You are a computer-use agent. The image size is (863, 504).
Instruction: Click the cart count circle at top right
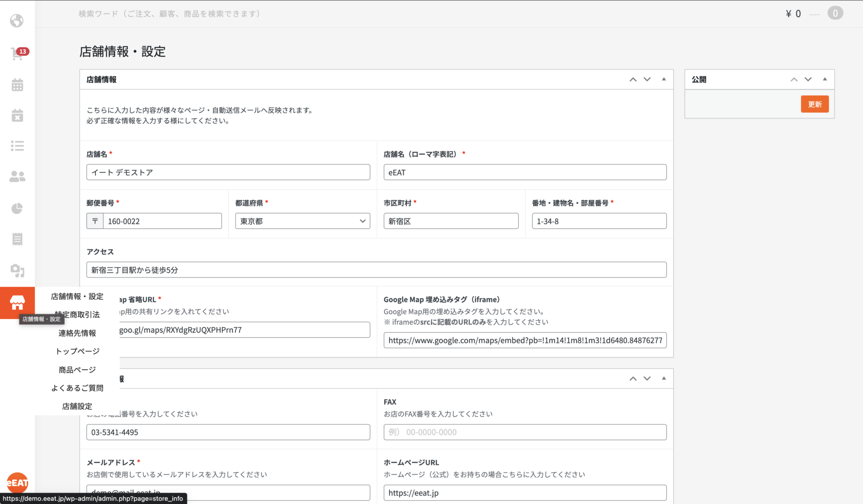coord(835,13)
